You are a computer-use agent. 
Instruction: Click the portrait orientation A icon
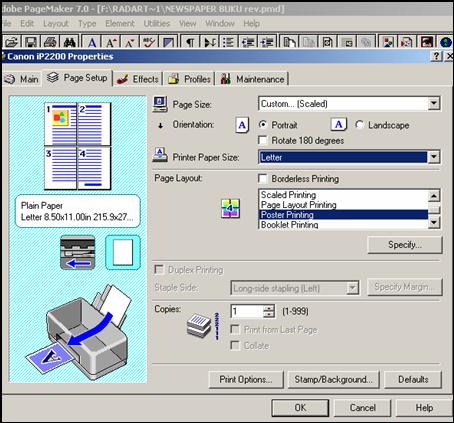point(242,125)
